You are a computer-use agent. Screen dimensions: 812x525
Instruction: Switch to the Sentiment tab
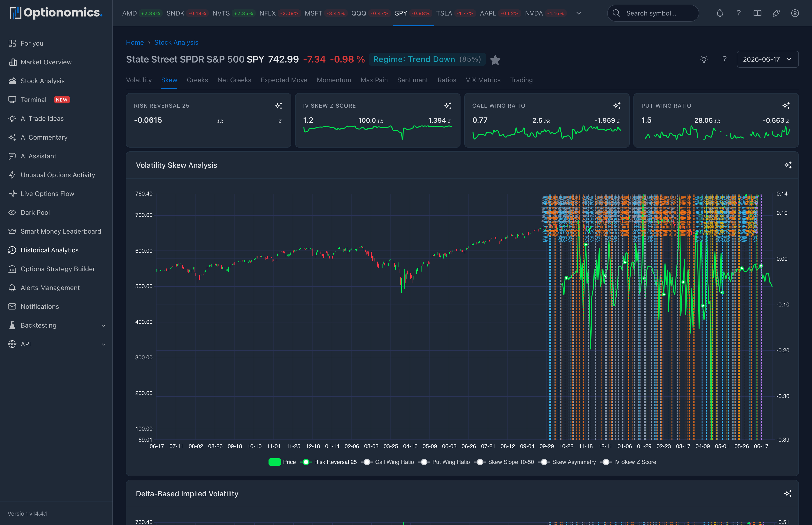coord(412,80)
